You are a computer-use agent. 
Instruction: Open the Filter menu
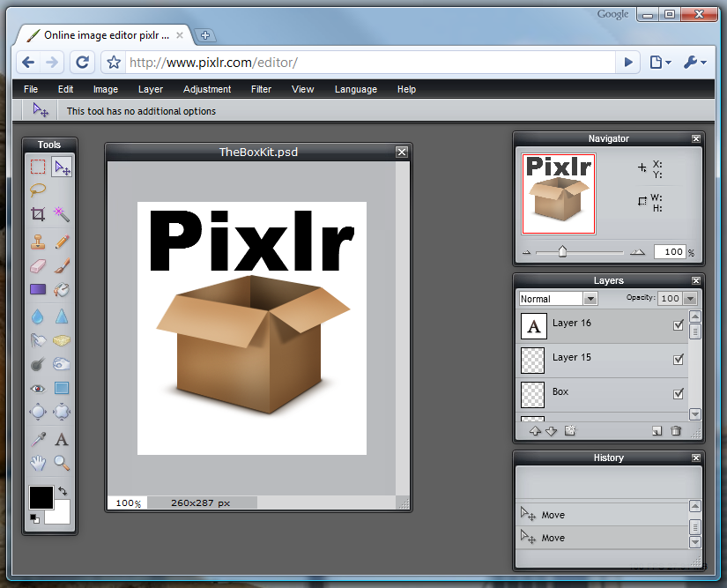(261, 89)
